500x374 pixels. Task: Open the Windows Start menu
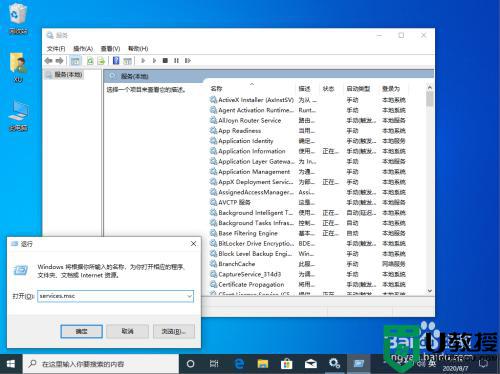click(x=11, y=364)
